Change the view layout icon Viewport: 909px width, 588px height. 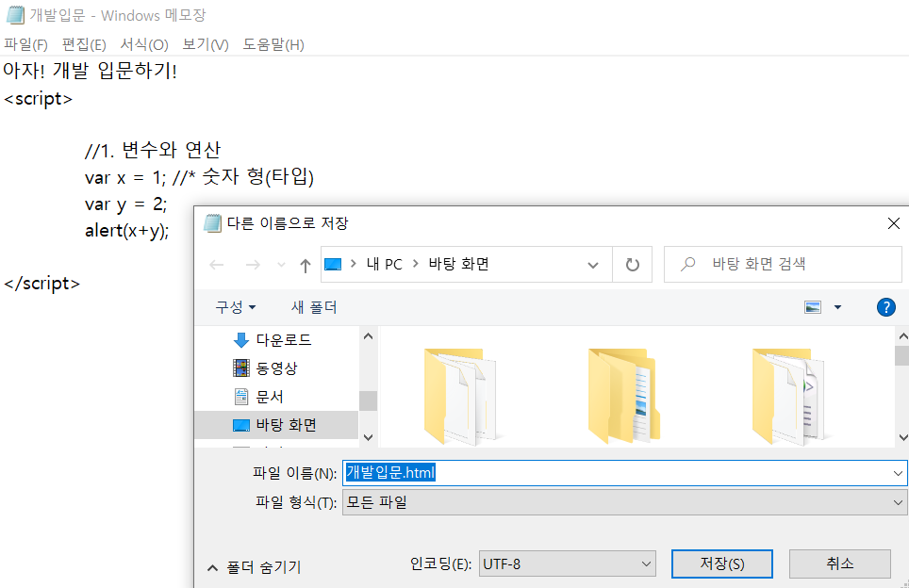coord(813,307)
